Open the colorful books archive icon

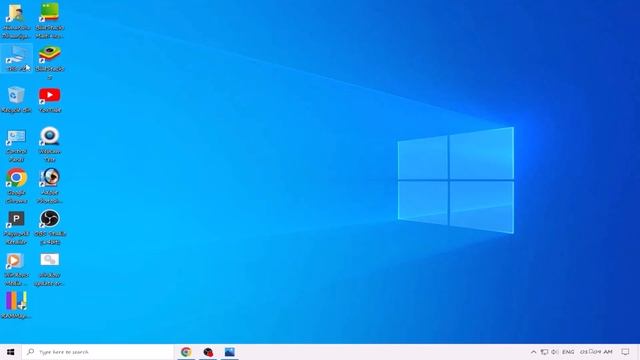click(x=16, y=305)
